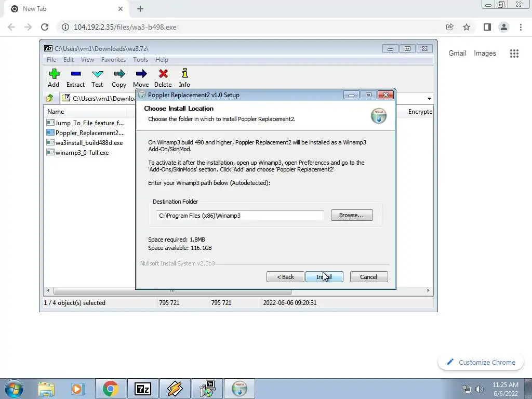
Task: Open View menu in 7-Zip
Action: point(87,60)
